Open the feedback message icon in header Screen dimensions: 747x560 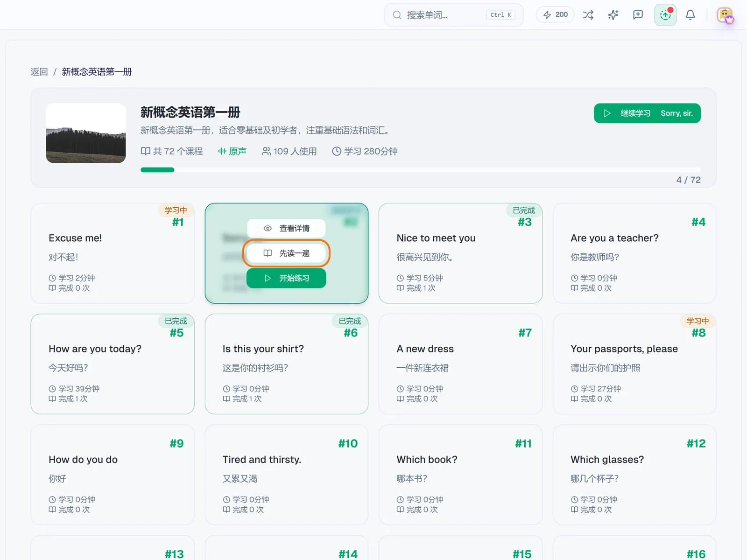pos(638,15)
